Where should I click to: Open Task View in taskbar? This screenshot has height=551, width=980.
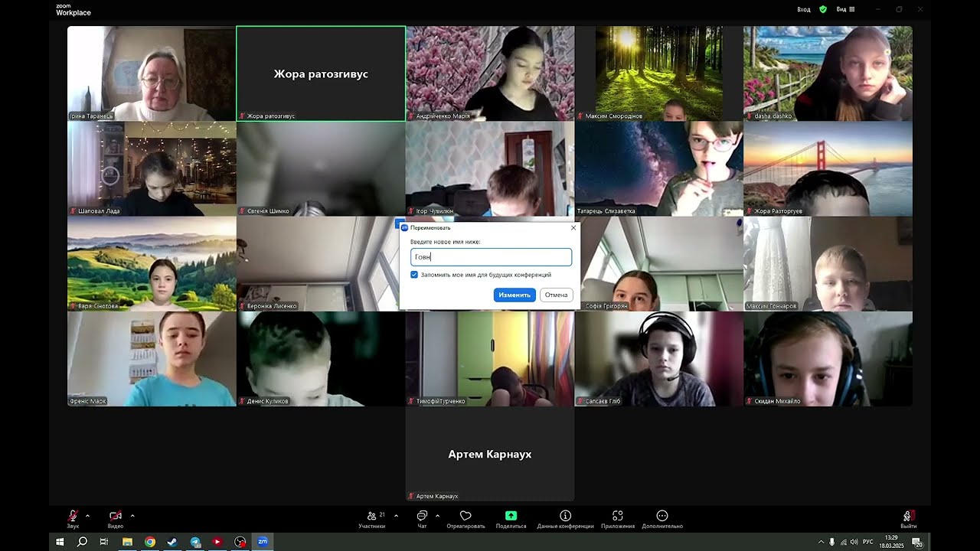[x=104, y=542]
